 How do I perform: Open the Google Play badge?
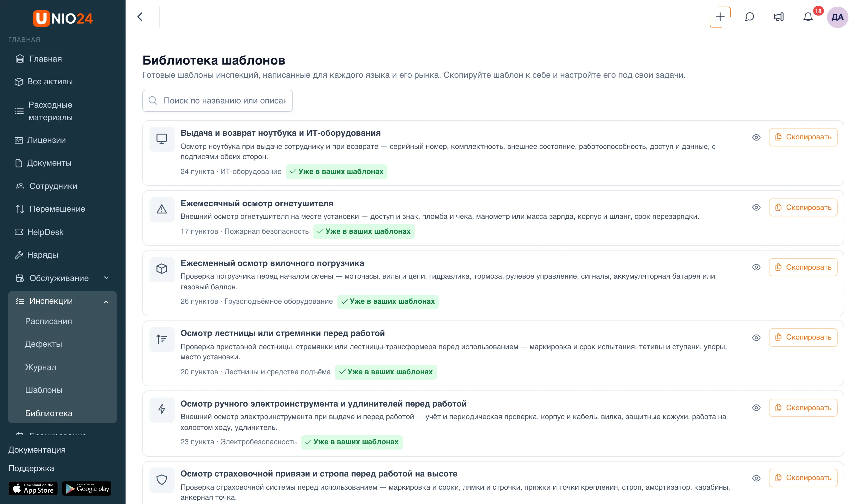pos(87,489)
